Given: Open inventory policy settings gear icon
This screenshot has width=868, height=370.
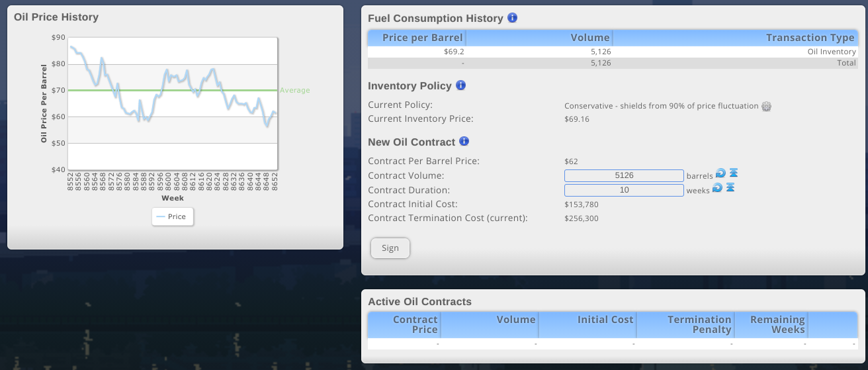Looking at the screenshot, I should point(767,106).
